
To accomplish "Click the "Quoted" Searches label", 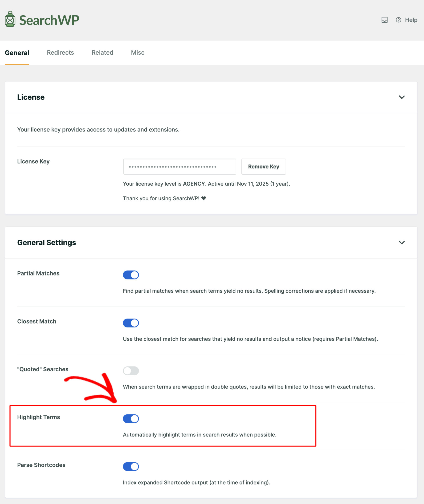I will pos(43,369).
